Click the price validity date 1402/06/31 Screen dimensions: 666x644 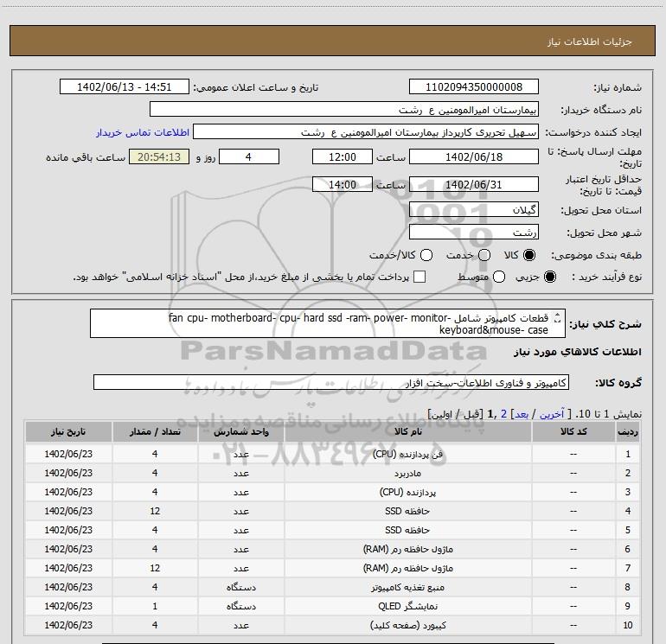pyautogui.click(x=474, y=185)
